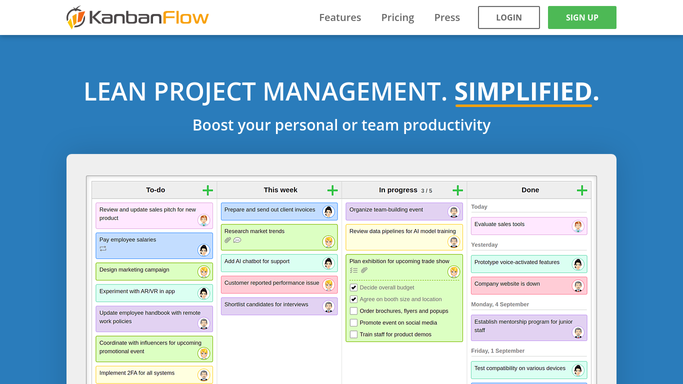Open Establish mentorship program card
This screenshot has width=683, height=384.
529,328
